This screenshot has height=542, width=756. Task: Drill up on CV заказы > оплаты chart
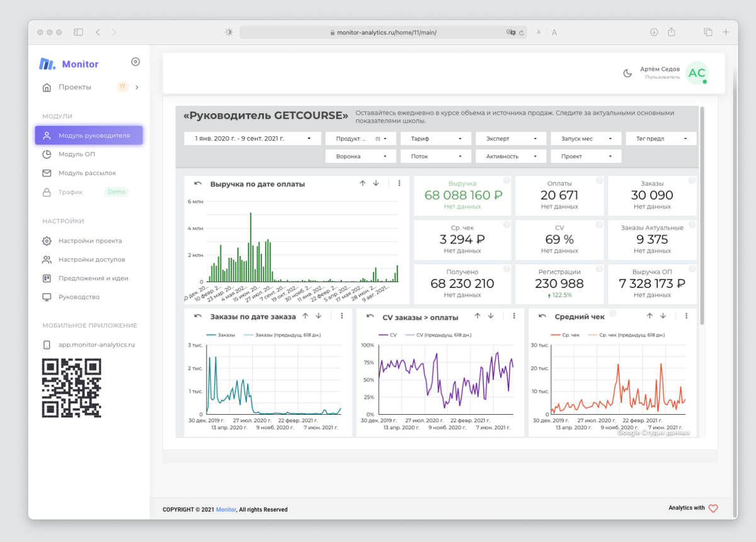[478, 316]
